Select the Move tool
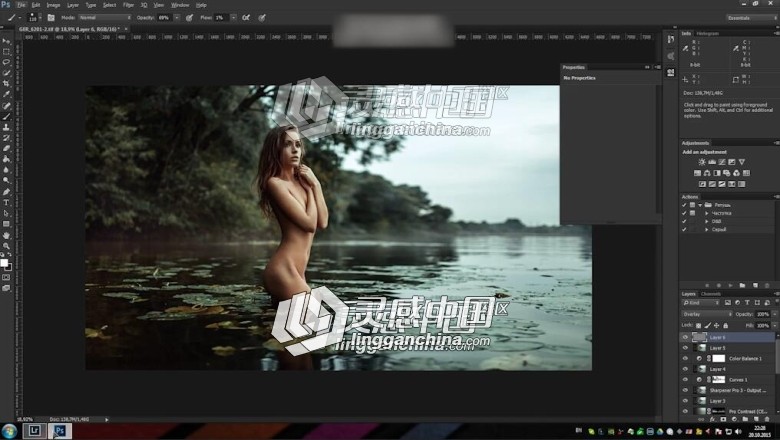This screenshot has width=780, height=440. click(x=6, y=41)
